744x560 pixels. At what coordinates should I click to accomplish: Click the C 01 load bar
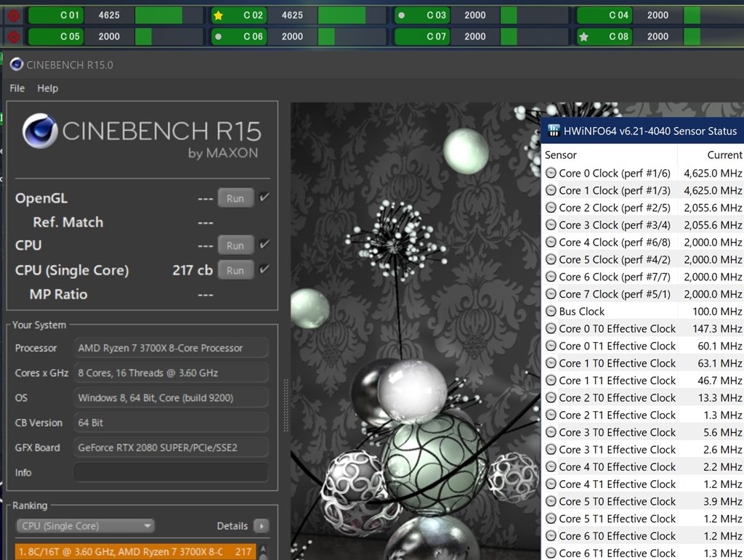coord(169,15)
